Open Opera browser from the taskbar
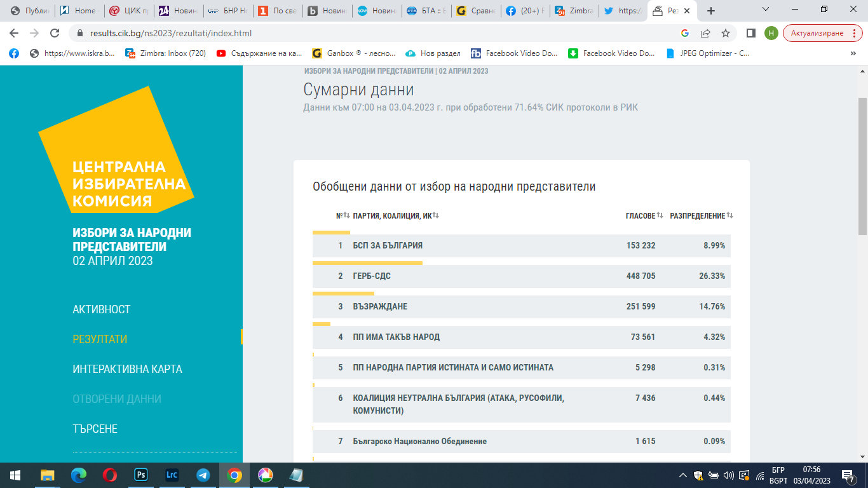Screen dimensions: 868x488 coord(110,475)
